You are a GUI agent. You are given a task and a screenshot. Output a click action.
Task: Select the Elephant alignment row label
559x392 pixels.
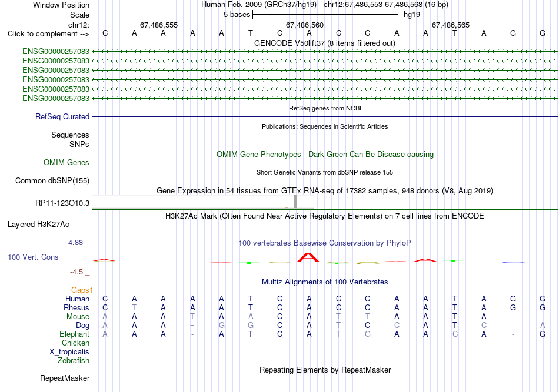click(x=74, y=334)
